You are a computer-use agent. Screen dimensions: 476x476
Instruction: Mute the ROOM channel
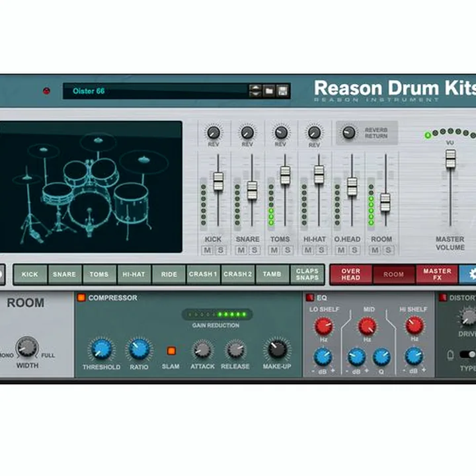tap(375, 250)
